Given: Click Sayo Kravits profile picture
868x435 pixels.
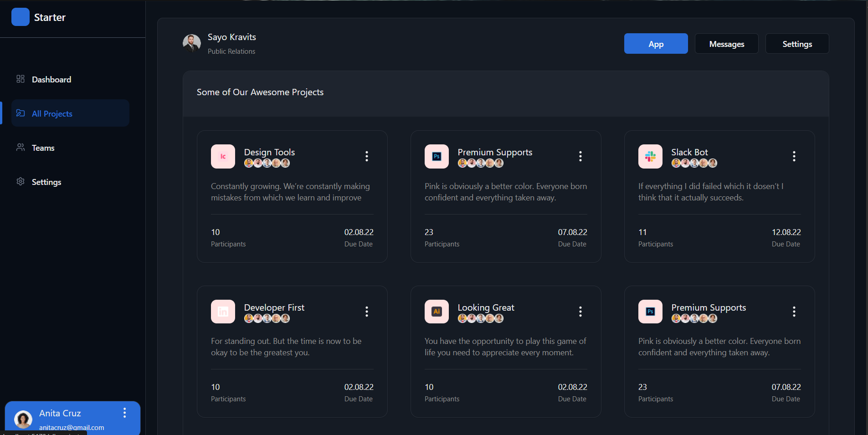Looking at the screenshot, I should (x=192, y=43).
